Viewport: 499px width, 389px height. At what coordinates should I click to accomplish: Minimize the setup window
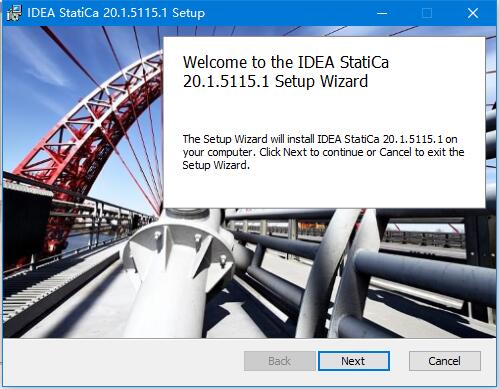click(x=382, y=13)
